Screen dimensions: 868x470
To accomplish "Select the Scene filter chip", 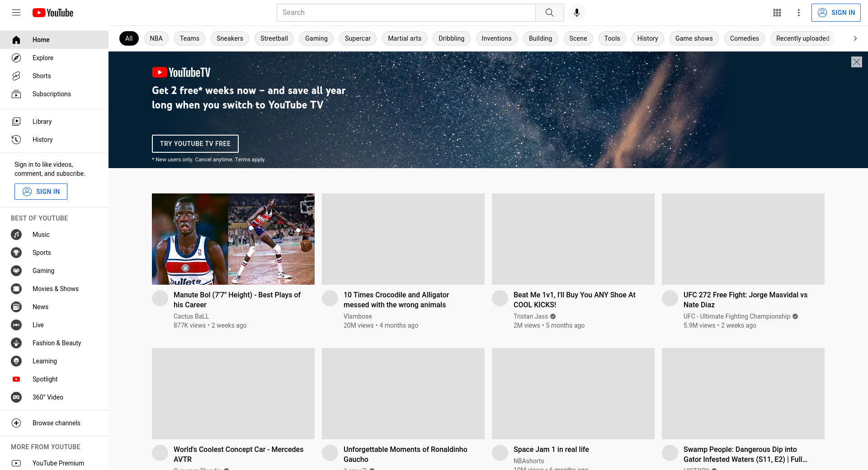I will click(578, 38).
